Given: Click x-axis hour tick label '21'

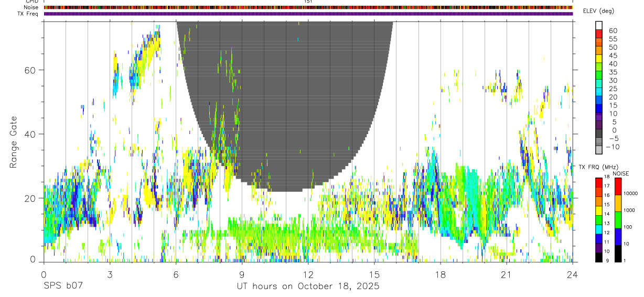Looking at the screenshot, I should point(506,274).
